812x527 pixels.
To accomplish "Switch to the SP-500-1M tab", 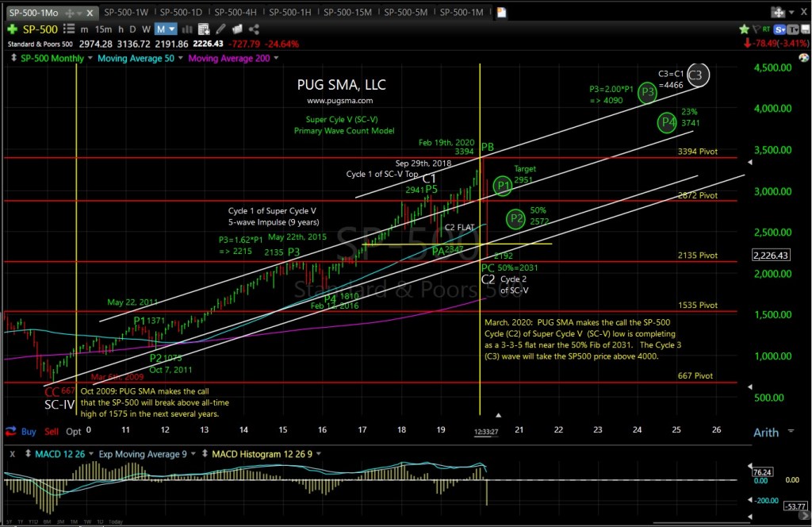I will pyautogui.click(x=462, y=12).
